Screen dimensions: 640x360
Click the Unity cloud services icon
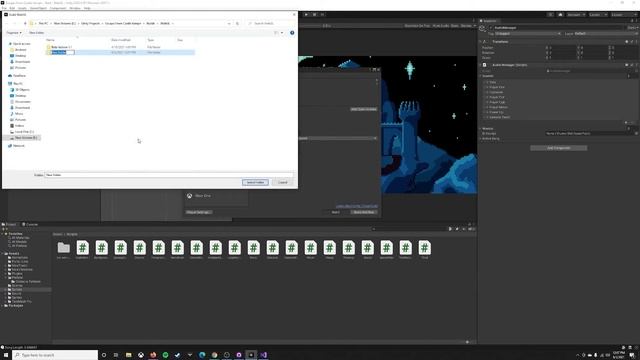click(x=560, y=15)
